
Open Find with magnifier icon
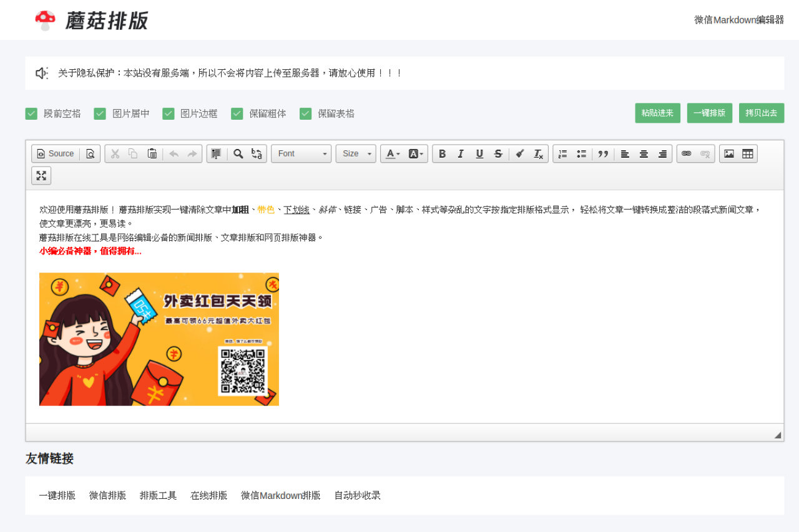pos(238,153)
